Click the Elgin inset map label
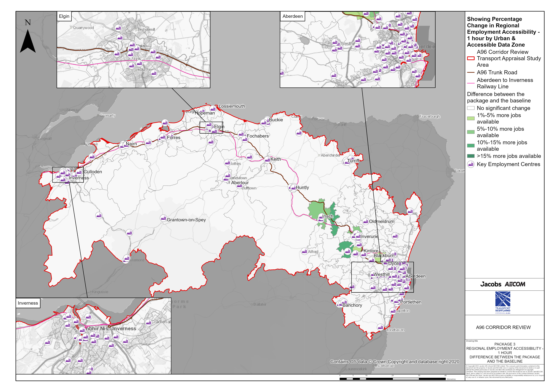This screenshot has width=555, height=392. tap(64, 16)
